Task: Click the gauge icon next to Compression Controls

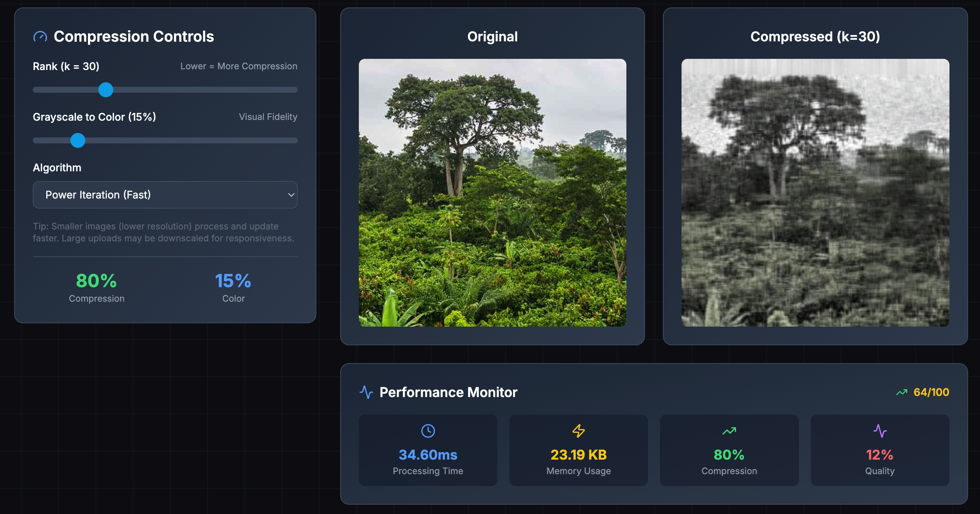Action: (40, 37)
